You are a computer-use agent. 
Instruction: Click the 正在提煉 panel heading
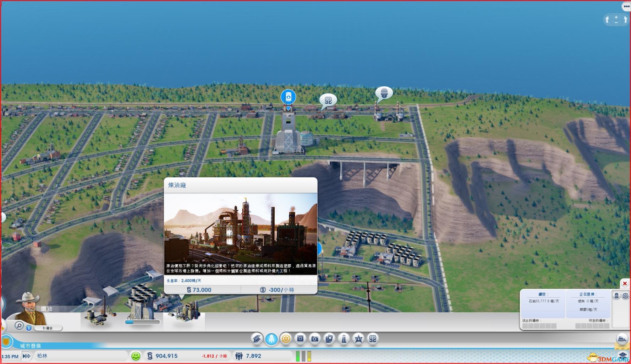(588, 294)
